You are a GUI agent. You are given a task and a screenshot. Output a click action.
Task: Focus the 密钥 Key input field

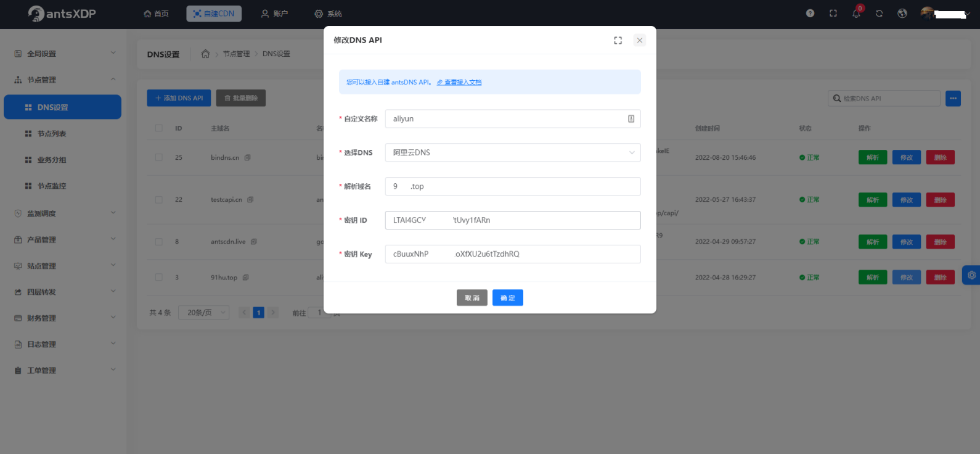(513, 254)
